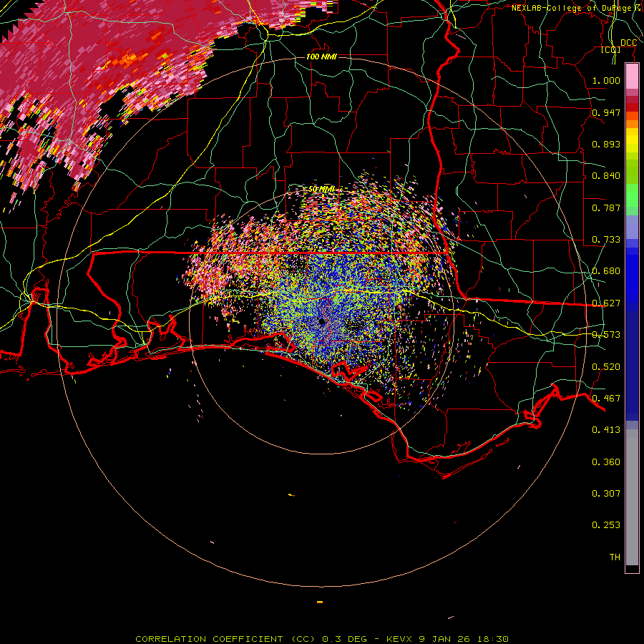Click the 0.840 legend value

coord(606,176)
